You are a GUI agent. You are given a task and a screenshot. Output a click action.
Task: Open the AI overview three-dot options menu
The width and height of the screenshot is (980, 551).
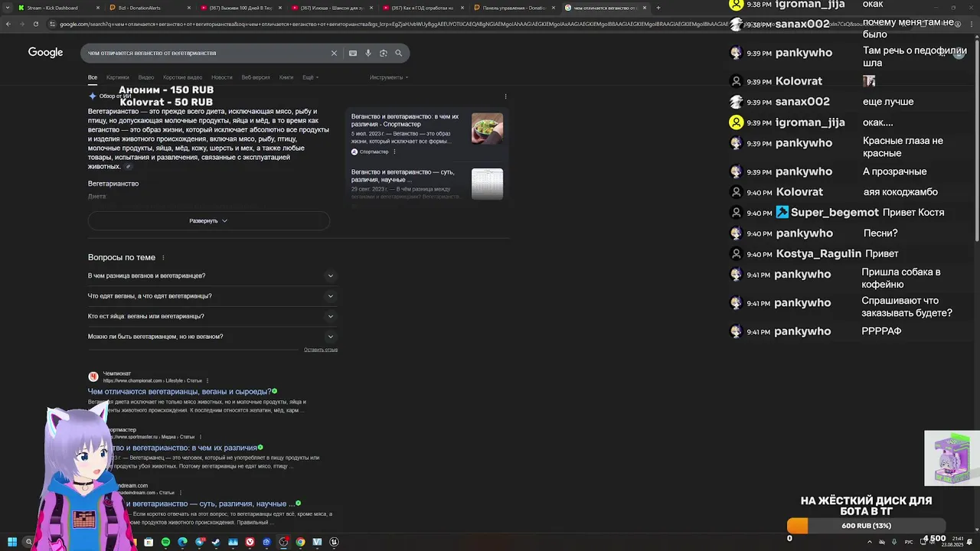[x=505, y=96]
